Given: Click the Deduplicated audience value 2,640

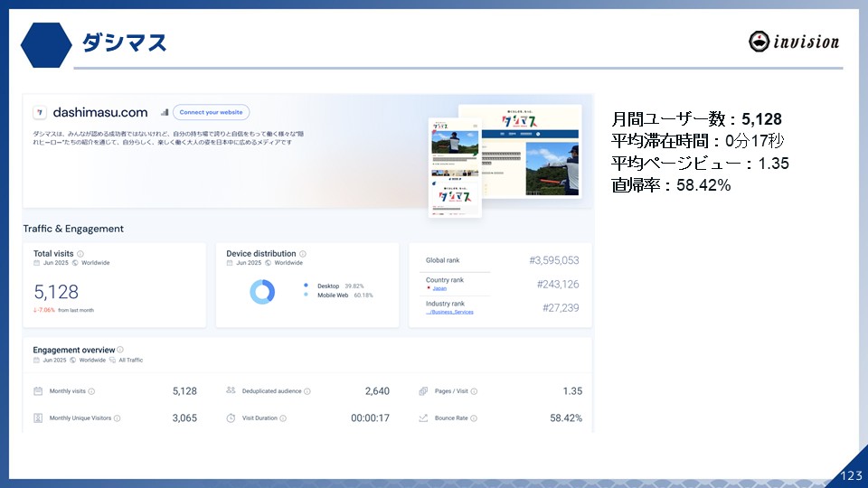Looking at the screenshot, I should click(377, 391).
